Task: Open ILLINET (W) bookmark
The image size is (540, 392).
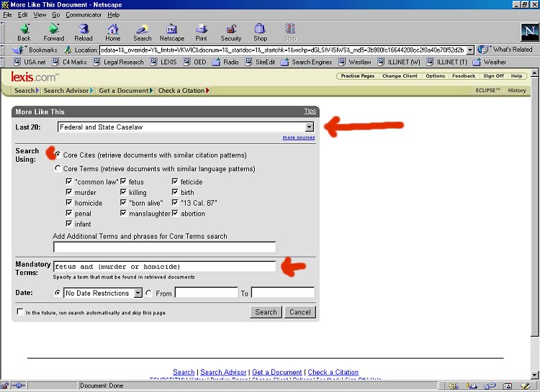Action: click(x=399, y=62)
